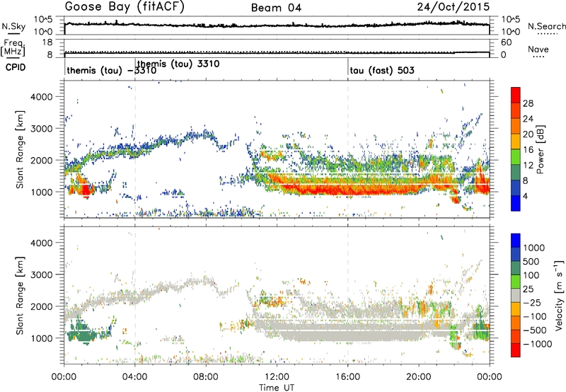Click the 'Slant Range [km]' label of the velocity panel
This screenshot has height=392, width=566.
[21, 295]
